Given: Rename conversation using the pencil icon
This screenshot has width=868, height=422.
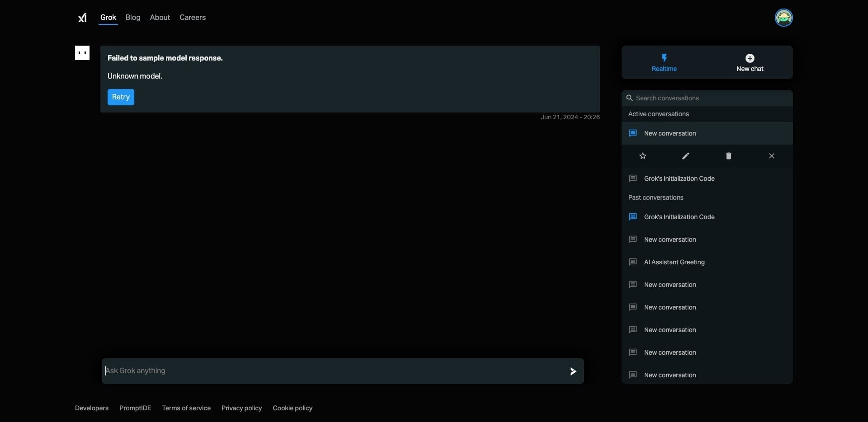Looking at the screenshot, I should point(685,156).
